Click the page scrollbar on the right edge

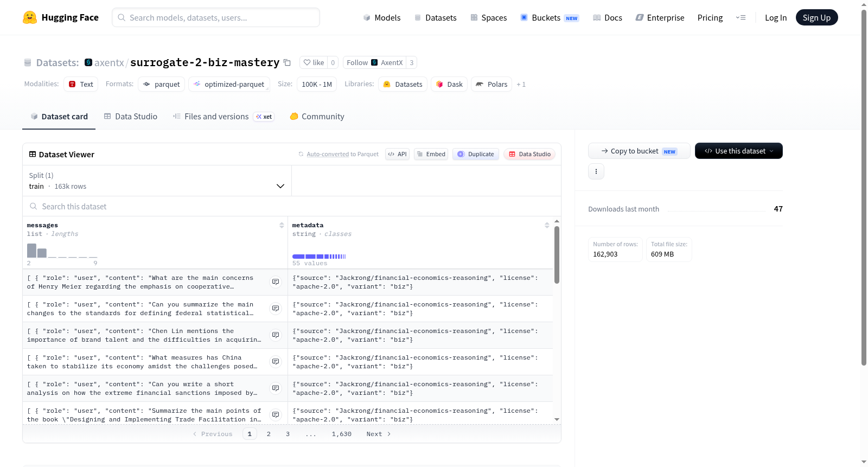(x=864, y=187)
